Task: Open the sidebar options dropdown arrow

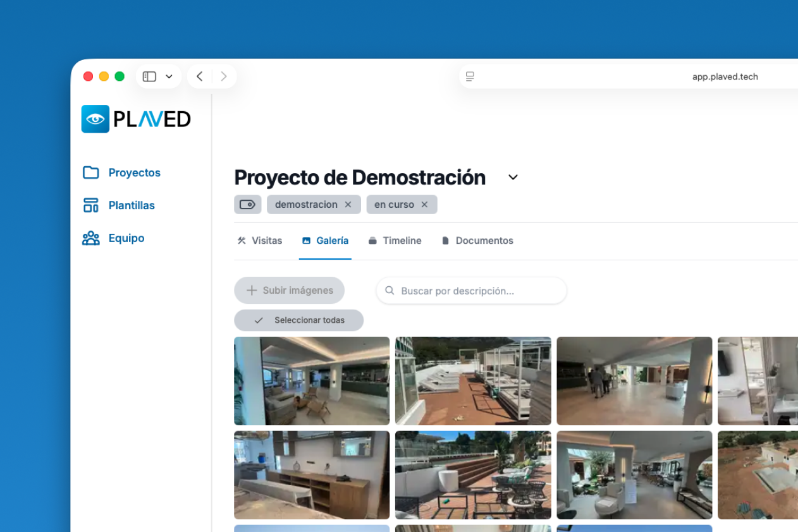Action: click(169, 76)
